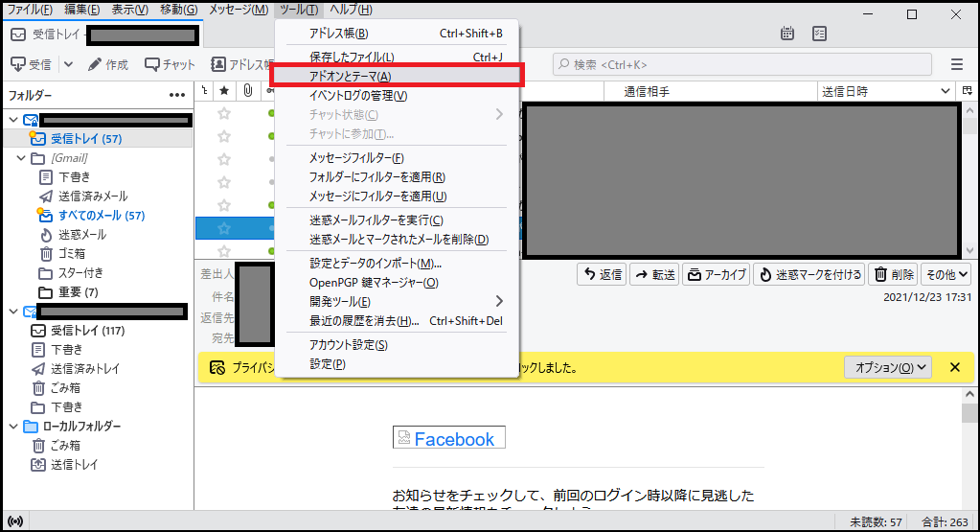Open 開発ツール submenu

(x=397, y=301)
